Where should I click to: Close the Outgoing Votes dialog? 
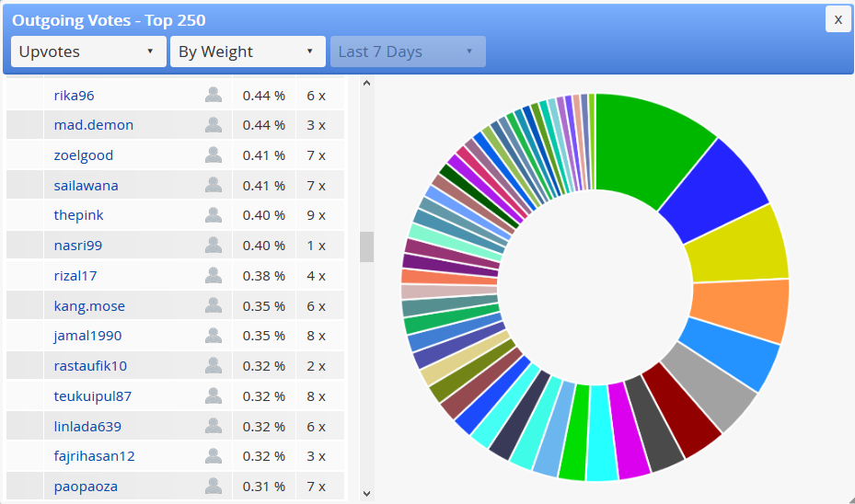pyautogui.click(x=838, y=19)
